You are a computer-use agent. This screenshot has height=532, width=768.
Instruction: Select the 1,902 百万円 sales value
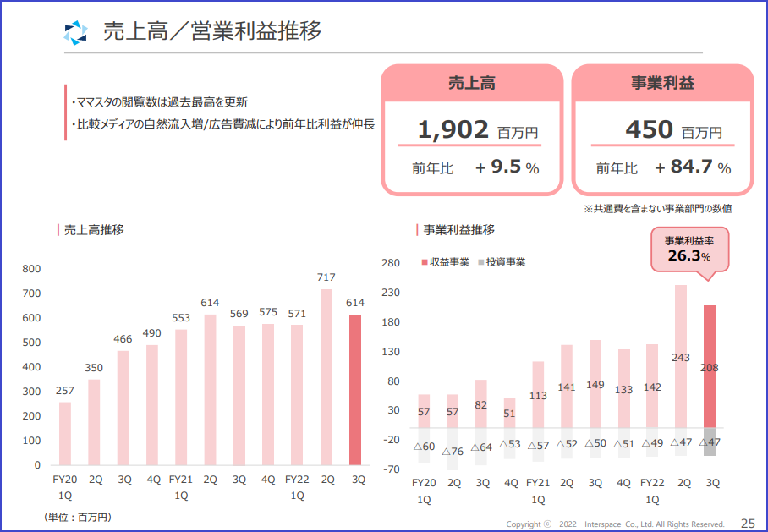click(x=478, y=129)
